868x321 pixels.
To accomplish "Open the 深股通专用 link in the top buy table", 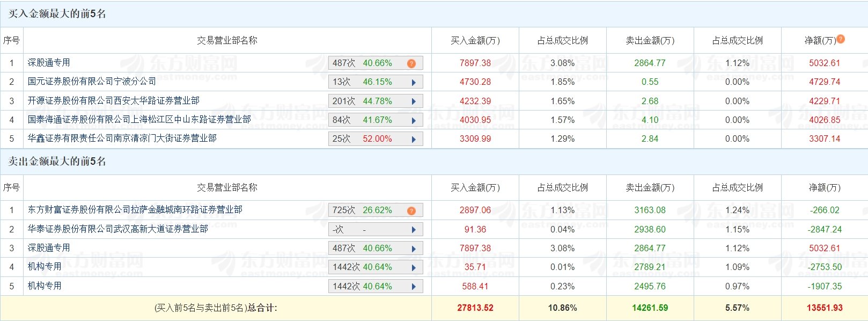I will 49,63.
